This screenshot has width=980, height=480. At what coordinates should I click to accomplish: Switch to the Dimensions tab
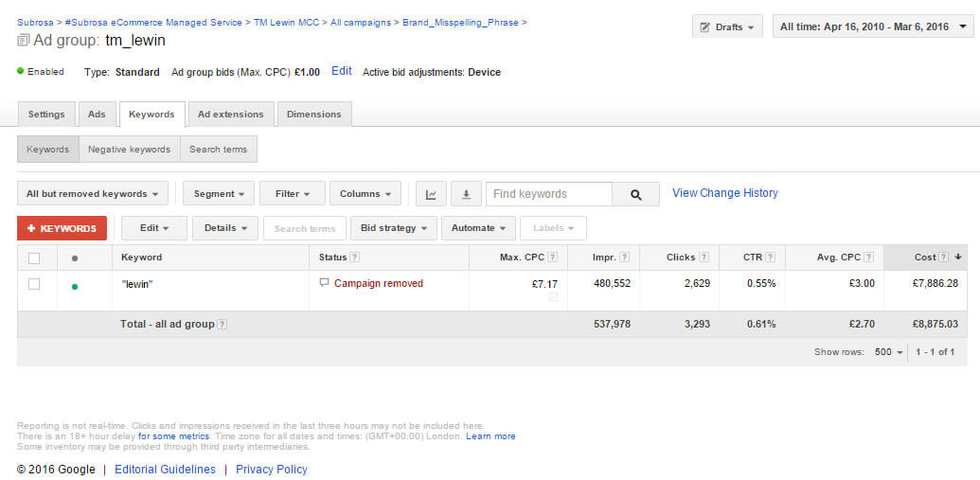(x=314, y=115)
